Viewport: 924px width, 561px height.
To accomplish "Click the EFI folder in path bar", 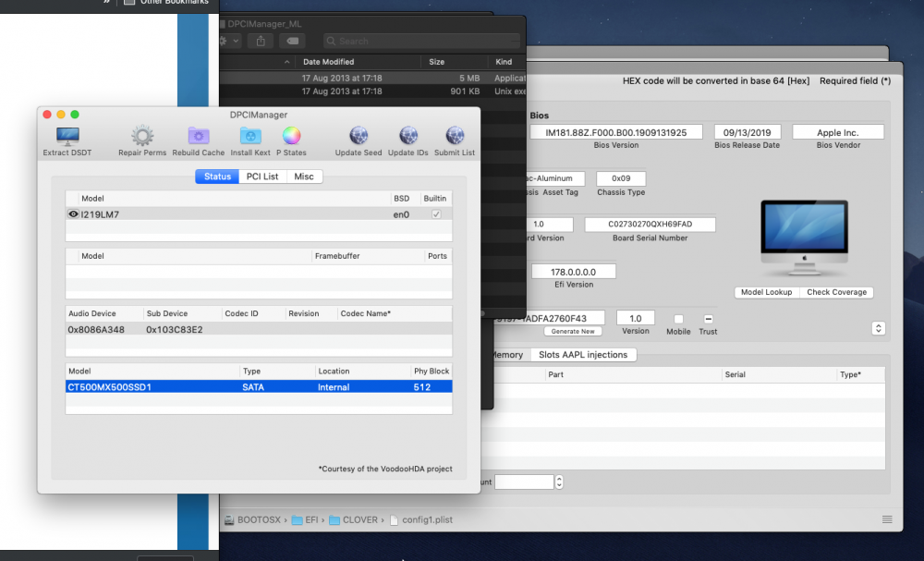I will click(x=305, y=519).
